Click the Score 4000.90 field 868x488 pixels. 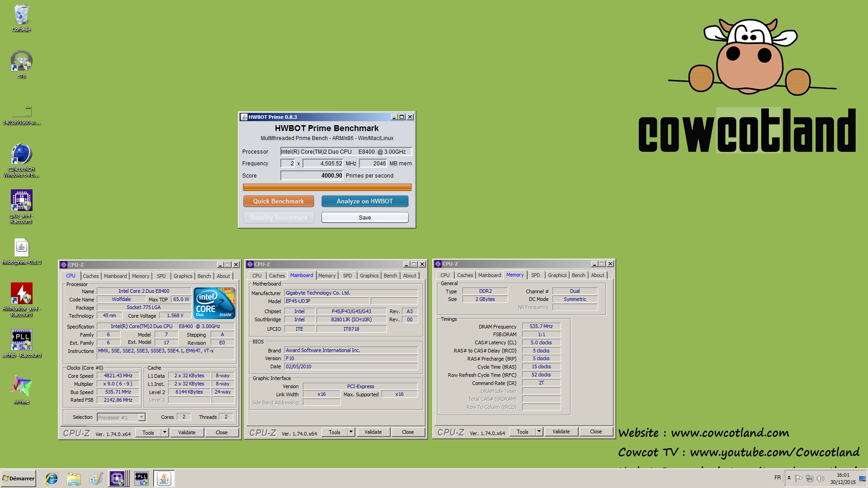click(312, 175)
